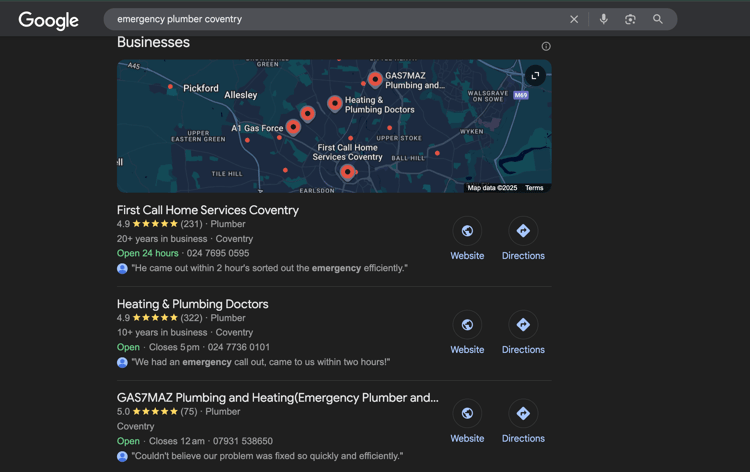Click First Call phone number 024 7695 0595
This screenshot has height=472, width=750.
click(218, 253)
